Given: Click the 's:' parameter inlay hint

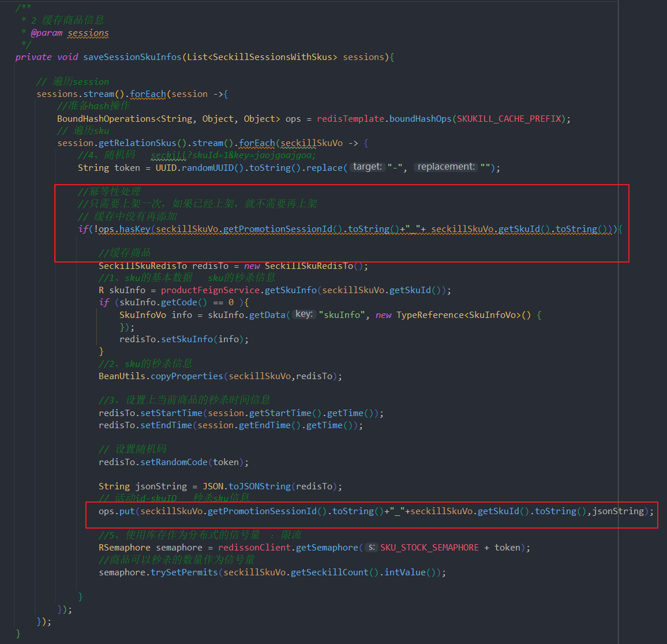Looking at the screenshot, I should click(x=372, y=548).
